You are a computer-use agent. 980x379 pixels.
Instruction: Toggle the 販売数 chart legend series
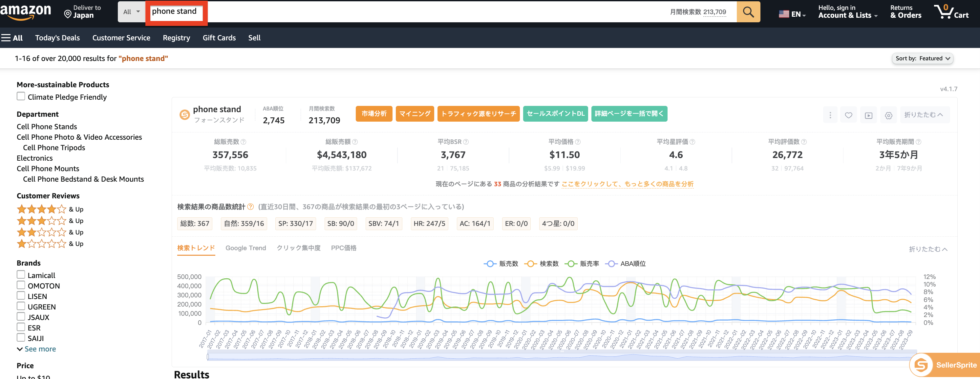pos(501,264)
